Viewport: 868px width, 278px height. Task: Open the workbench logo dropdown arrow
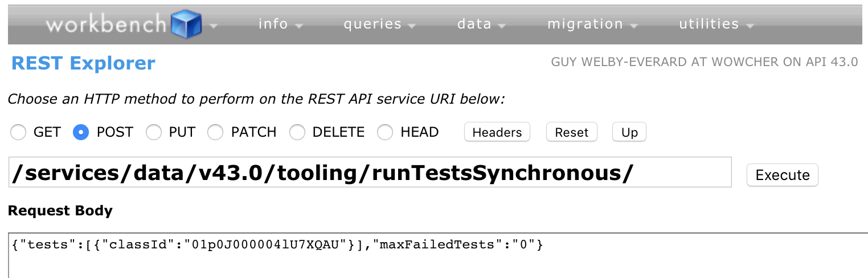tap(214, 26)
